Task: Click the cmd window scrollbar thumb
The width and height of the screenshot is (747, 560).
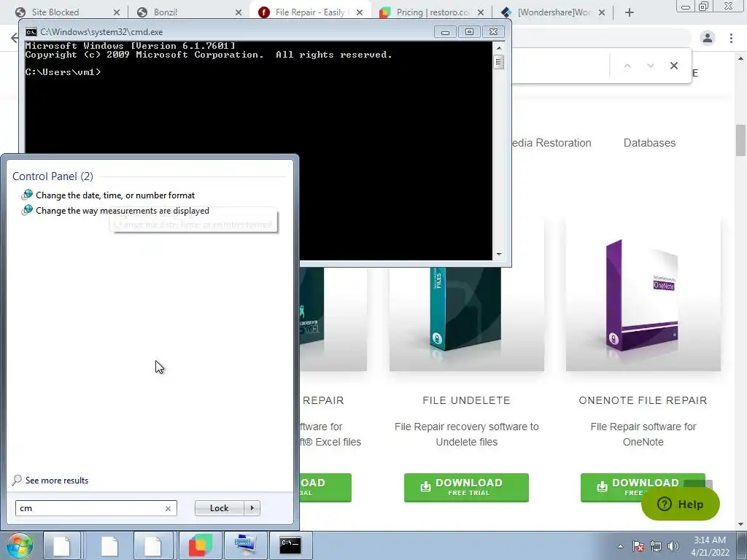Action: [x=499, y=62]
